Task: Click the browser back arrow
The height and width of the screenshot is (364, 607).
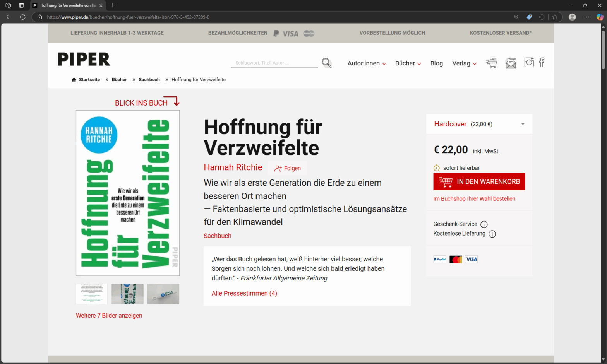Action: [x=9, y=17]
